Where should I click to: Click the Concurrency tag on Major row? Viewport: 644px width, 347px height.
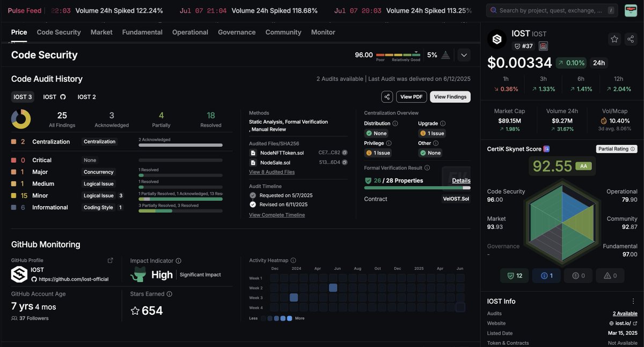(99, 172)
